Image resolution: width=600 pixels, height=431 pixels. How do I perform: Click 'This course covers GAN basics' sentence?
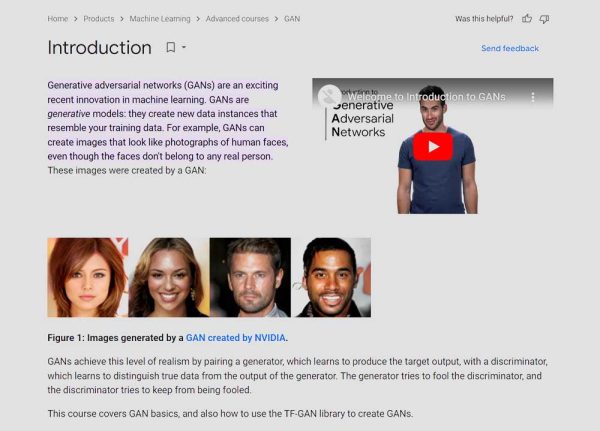click(230, 413)
